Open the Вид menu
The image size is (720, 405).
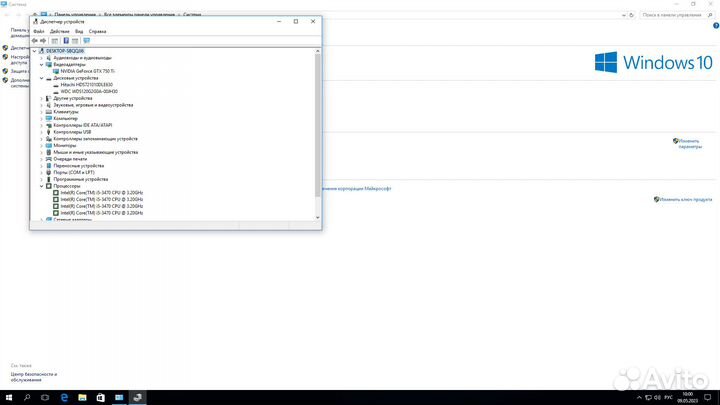[79, 31]
